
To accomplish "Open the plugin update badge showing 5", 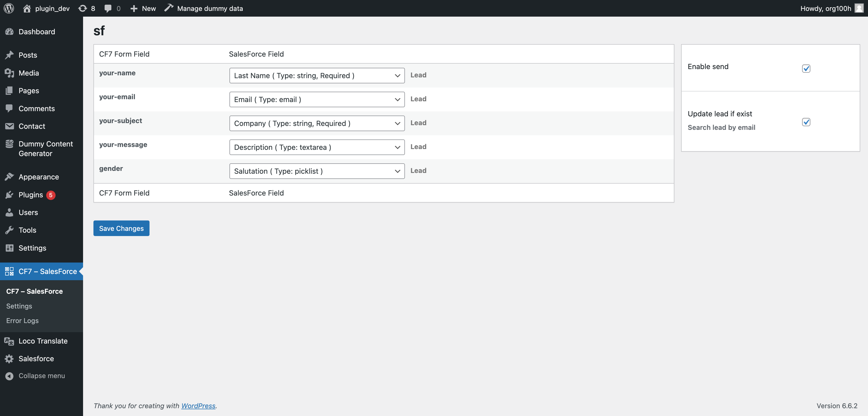I will [x=51, y=195].
